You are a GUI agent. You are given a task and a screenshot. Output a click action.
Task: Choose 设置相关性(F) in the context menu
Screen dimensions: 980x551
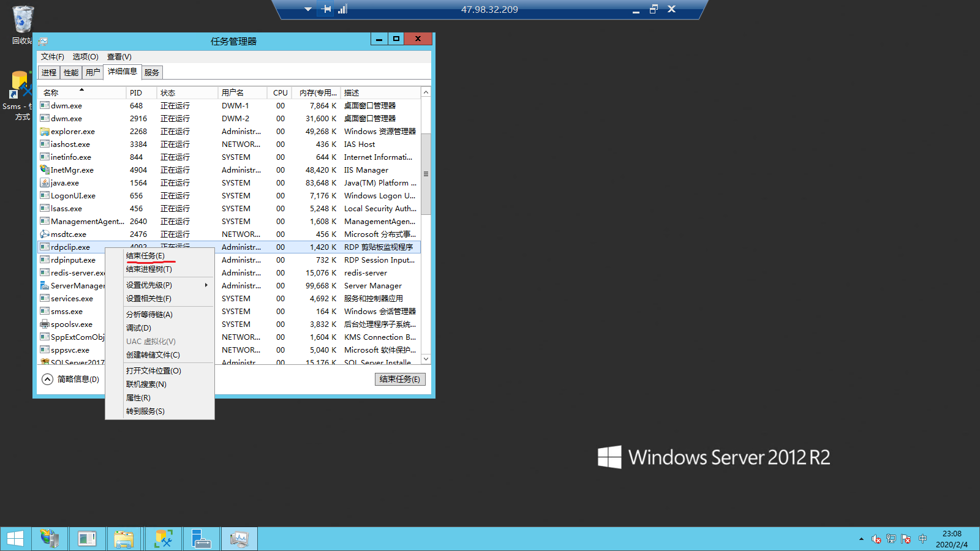click(x=160, y=299)
